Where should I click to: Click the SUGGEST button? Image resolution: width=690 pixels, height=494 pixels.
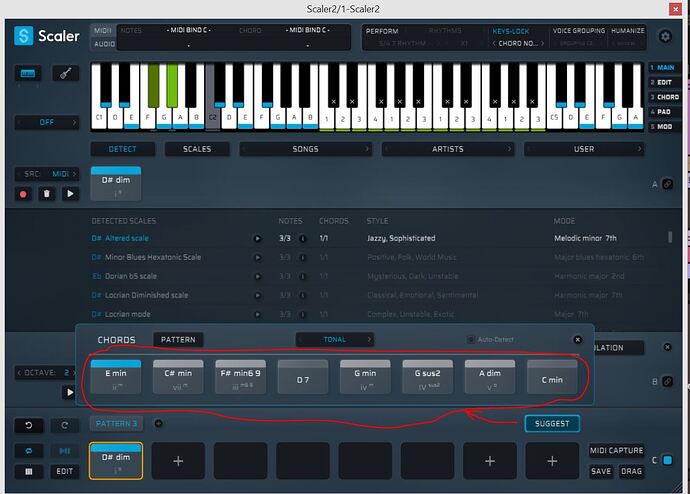(x=552, y=424)
